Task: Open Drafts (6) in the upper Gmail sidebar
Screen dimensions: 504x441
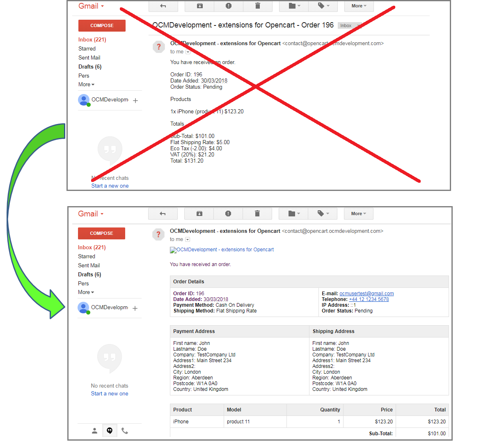Action: click(x=90, y=67)
